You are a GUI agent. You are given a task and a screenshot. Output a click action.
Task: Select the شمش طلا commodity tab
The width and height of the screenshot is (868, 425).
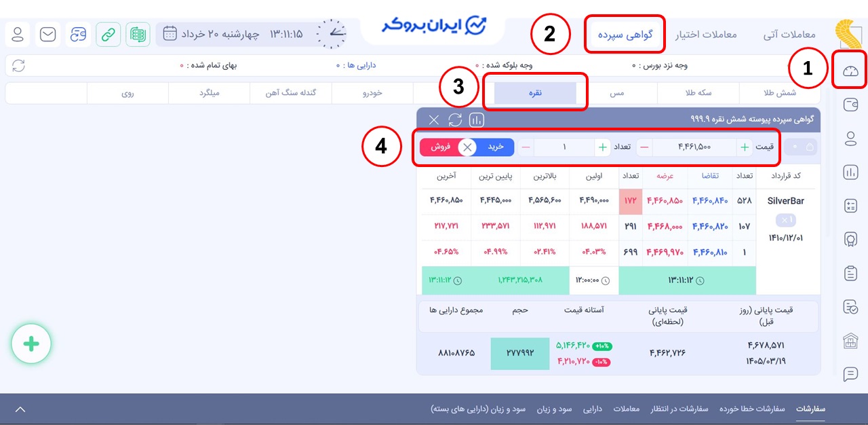click(780, 93)
